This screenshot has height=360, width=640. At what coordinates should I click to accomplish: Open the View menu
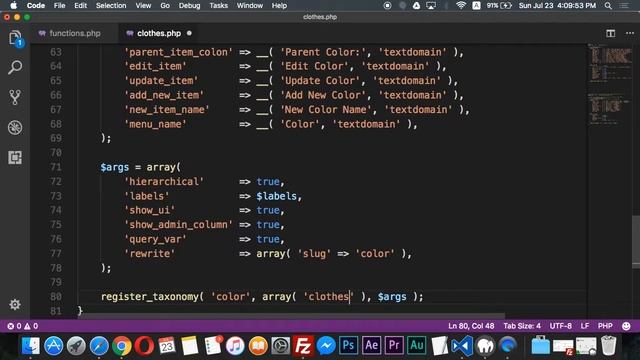[x=143, y=6]
